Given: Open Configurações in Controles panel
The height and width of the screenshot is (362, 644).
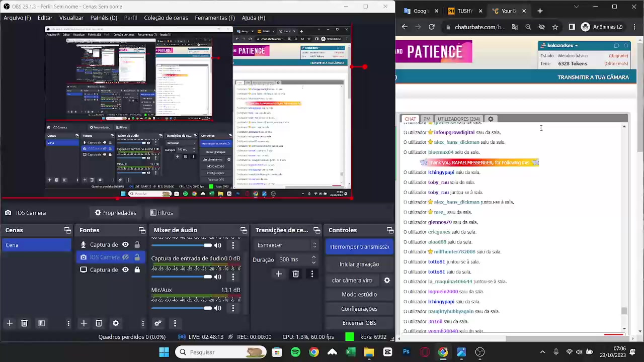Looking at the screenshot, I should [359, 309].
